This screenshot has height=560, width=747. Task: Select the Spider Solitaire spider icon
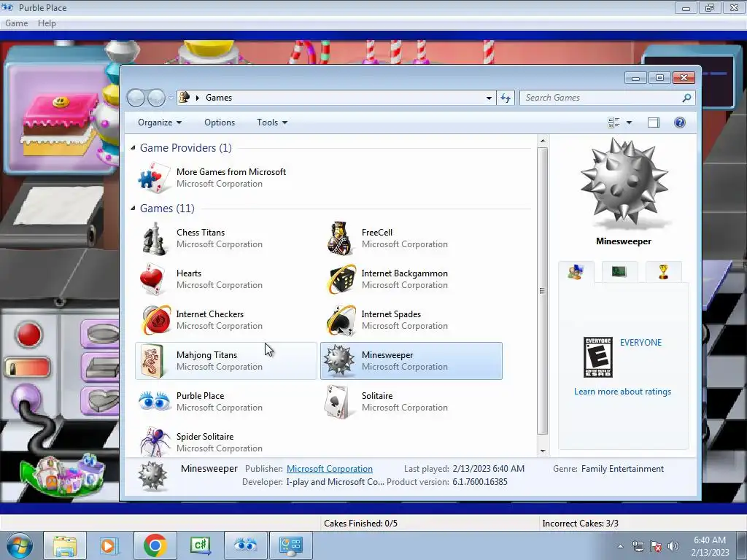click(x=155, y=441)
